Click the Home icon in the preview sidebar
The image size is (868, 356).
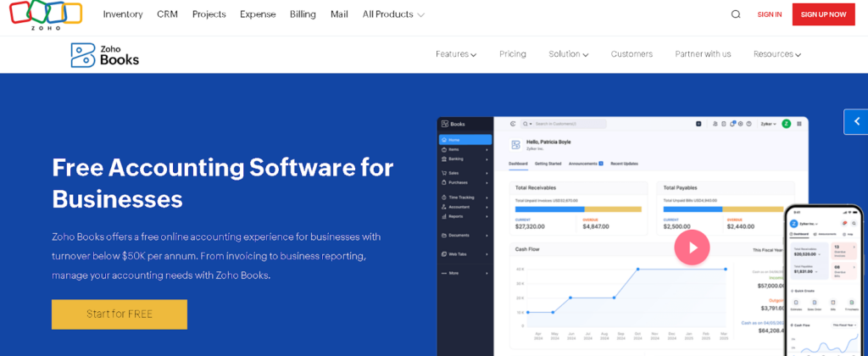tap(444, 140)
